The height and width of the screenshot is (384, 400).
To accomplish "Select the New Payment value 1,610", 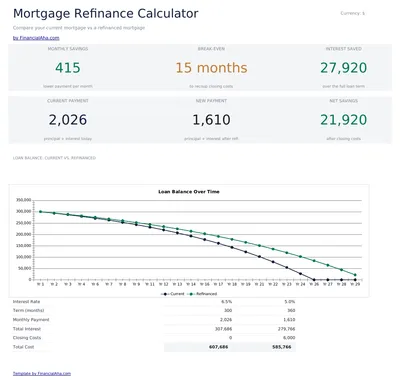I will (211, 120).
